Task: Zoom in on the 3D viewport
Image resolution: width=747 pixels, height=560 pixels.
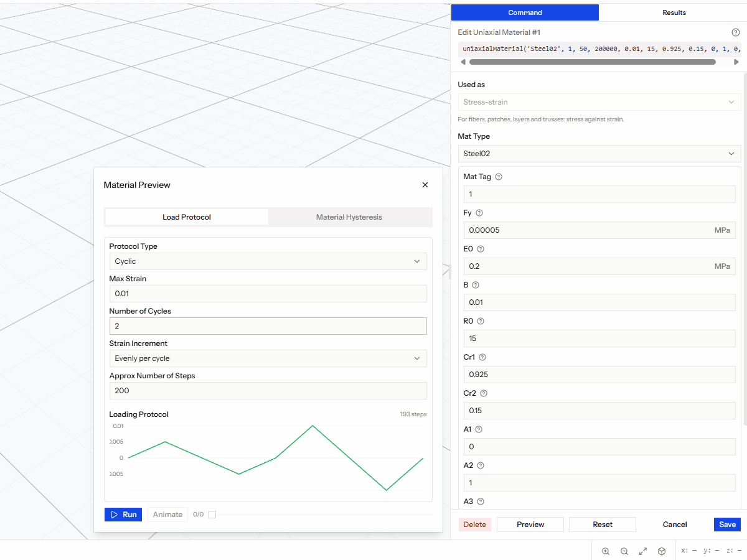Action: click(606, 551)
